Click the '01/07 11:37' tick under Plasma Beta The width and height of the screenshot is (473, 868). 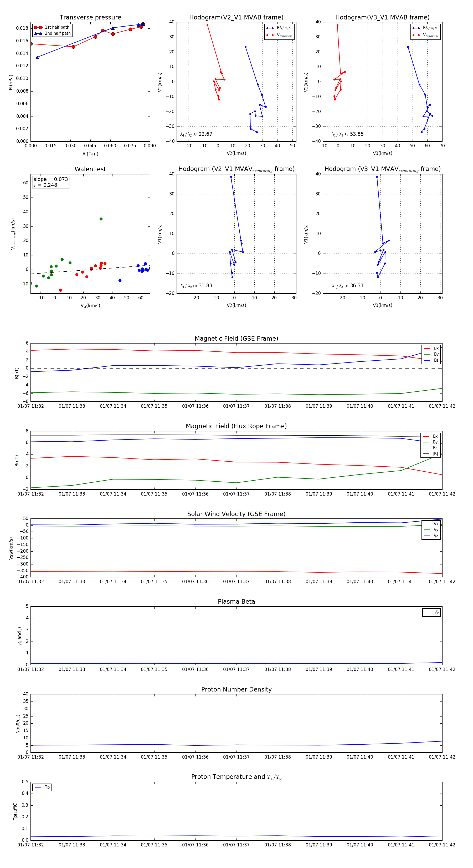click(236, 669)
